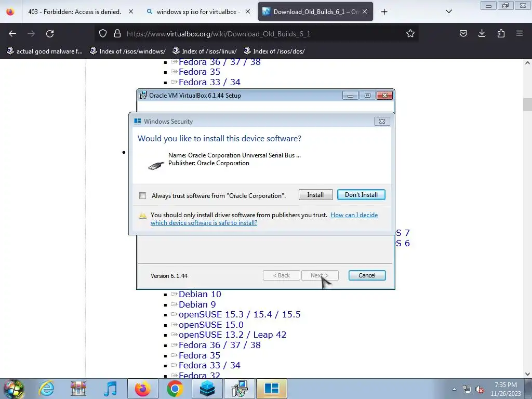Open bookmark Index of /isos/windows/

128,51
